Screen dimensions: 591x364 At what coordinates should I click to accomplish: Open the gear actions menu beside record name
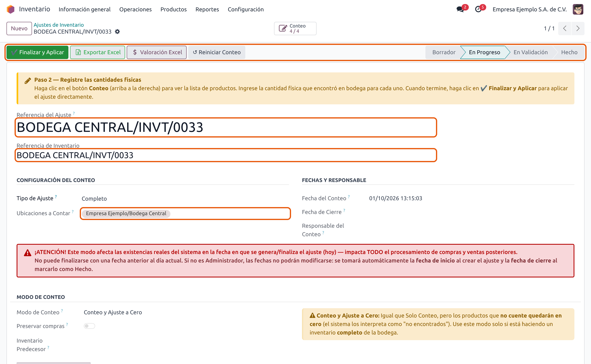117,32
